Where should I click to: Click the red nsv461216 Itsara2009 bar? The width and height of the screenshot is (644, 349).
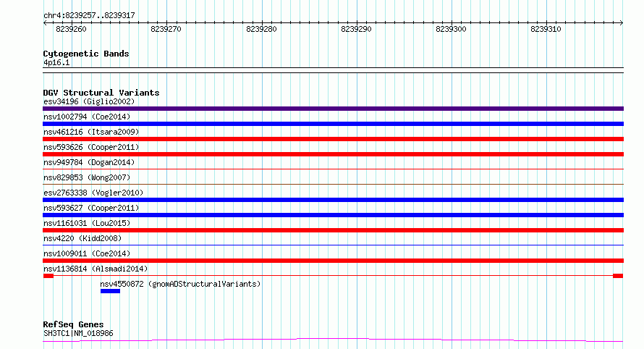(333, 139)
